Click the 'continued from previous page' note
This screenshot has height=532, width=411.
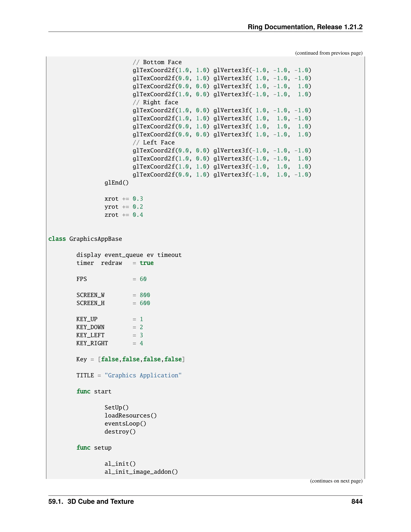click(x=329, y=53)
